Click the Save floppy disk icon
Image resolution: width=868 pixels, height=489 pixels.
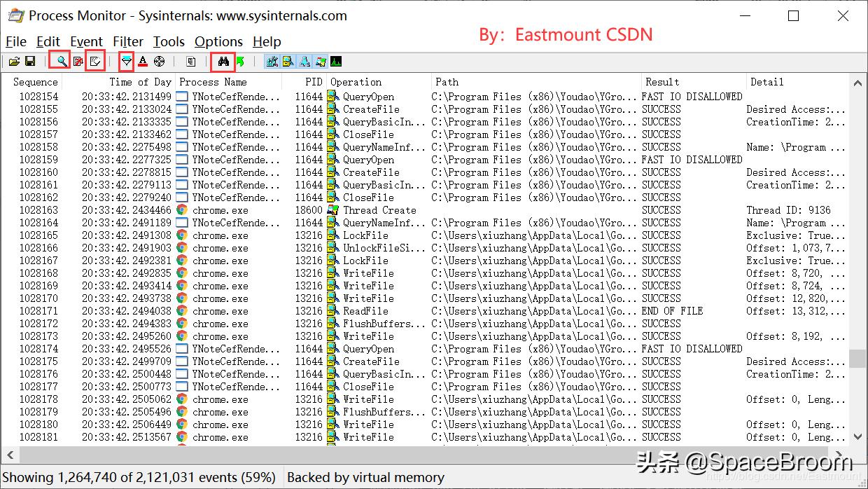30,62
